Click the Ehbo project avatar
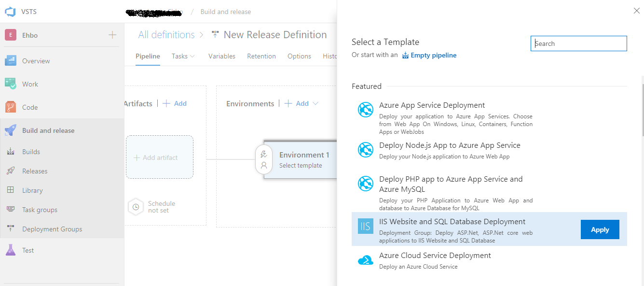 coord(11,35)
